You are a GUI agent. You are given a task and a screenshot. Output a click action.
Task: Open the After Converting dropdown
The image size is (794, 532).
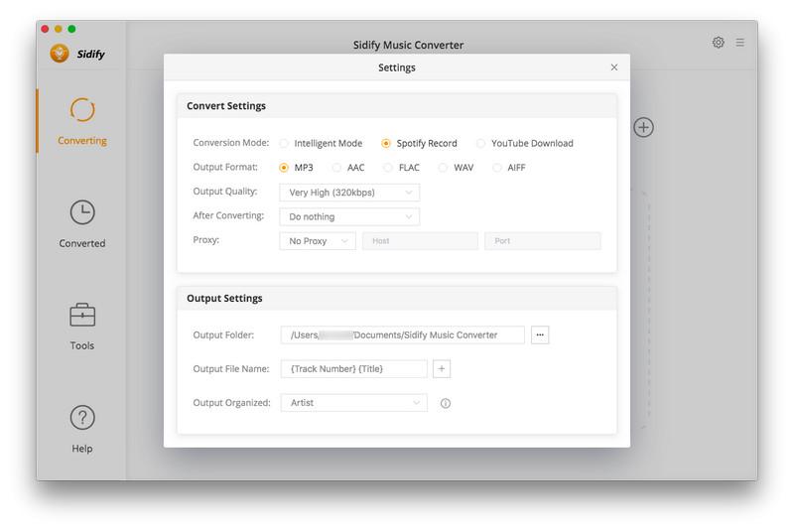pos(349,216)
